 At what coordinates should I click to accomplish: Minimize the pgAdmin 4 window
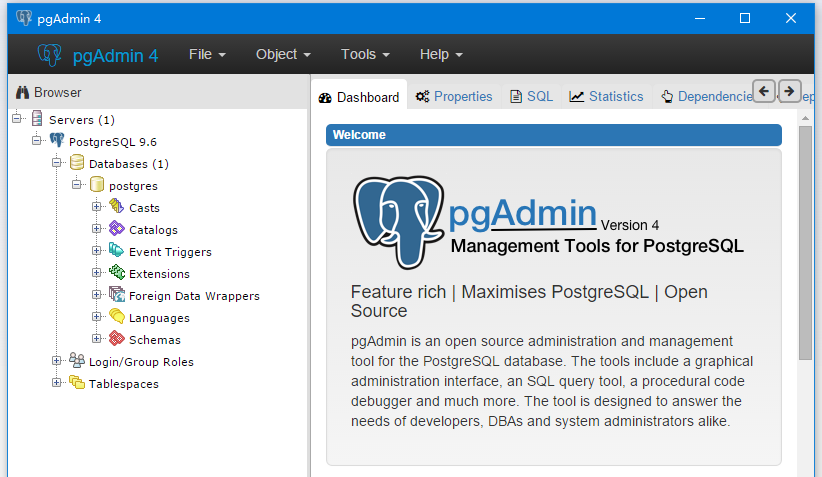[x=700, y=18]
